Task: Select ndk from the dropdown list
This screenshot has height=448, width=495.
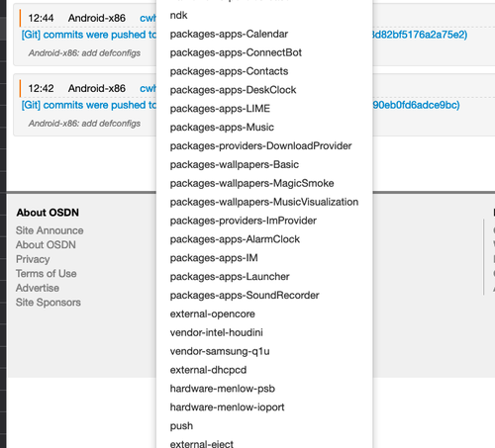Action: pos(264,15)
